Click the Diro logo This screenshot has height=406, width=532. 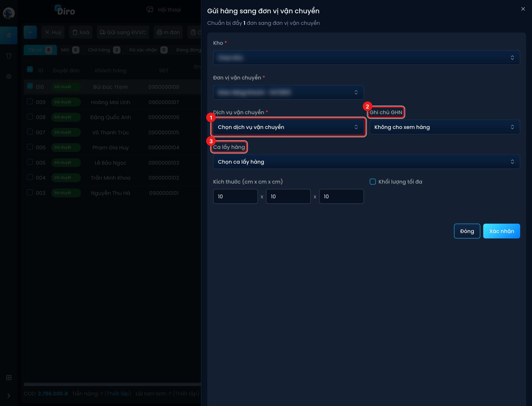coord(65,10)
